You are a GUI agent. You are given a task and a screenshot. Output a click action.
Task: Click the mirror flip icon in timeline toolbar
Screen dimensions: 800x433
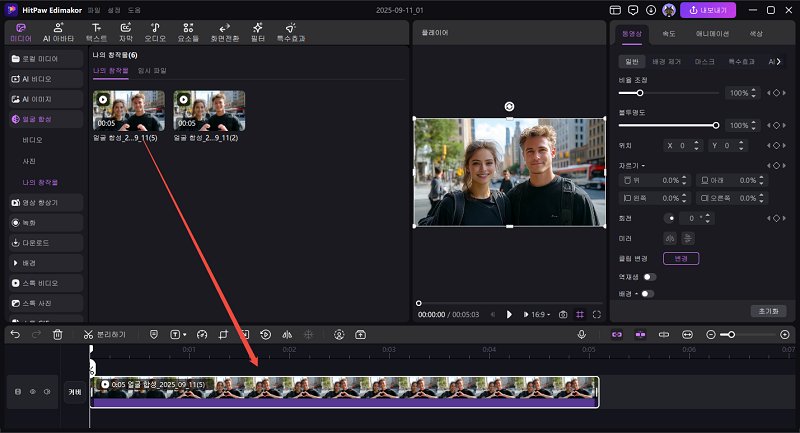(x=287, y=335)
